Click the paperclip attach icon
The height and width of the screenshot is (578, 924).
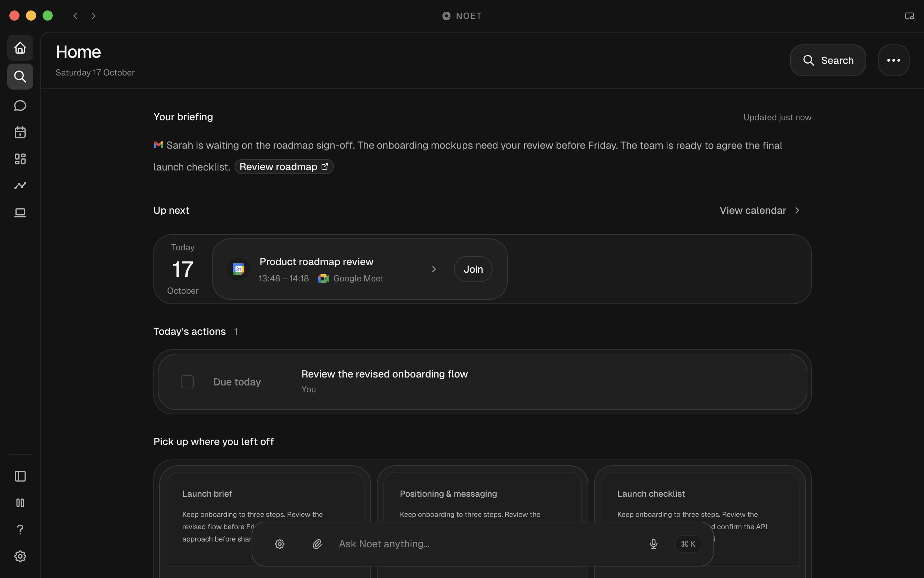coord(317,544)
